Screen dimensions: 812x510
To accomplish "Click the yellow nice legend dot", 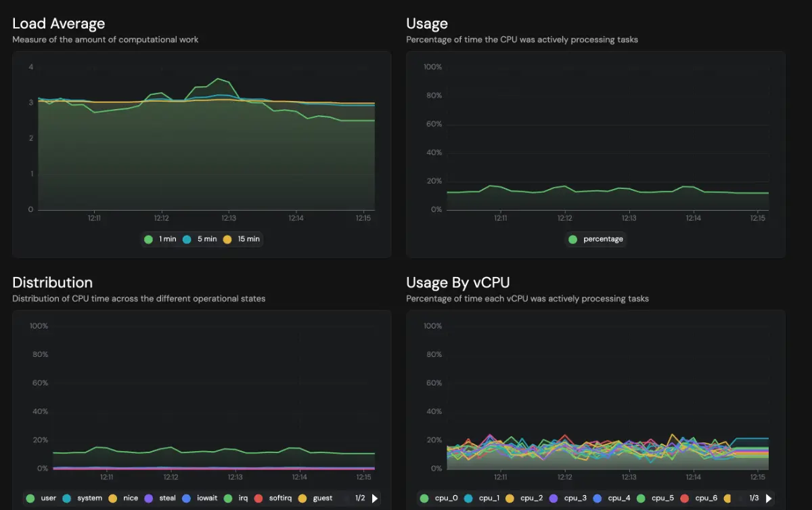I will (113, 498).
